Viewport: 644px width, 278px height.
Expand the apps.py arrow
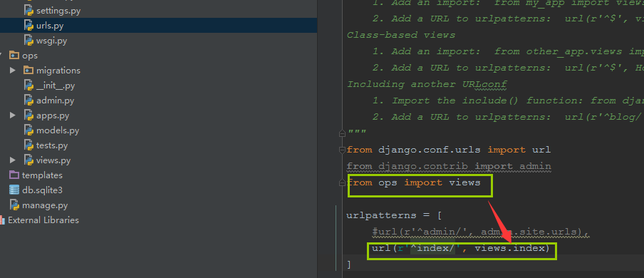coord(13,115)
